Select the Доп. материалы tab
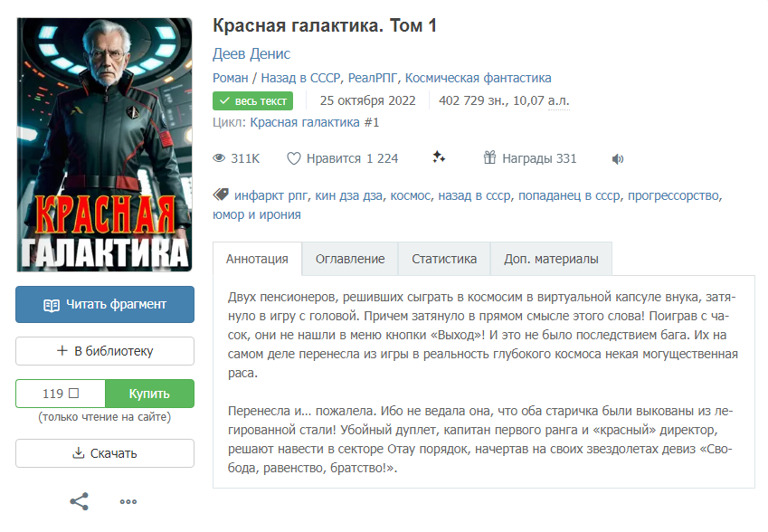This screenshot has height=532, width=768. pos(552,259)
